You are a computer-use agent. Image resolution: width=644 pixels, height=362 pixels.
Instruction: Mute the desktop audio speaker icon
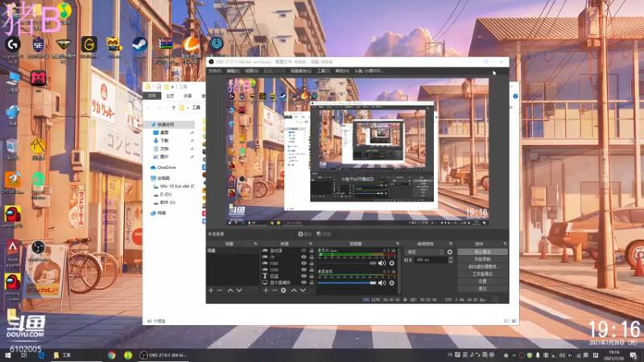[382, 283]
